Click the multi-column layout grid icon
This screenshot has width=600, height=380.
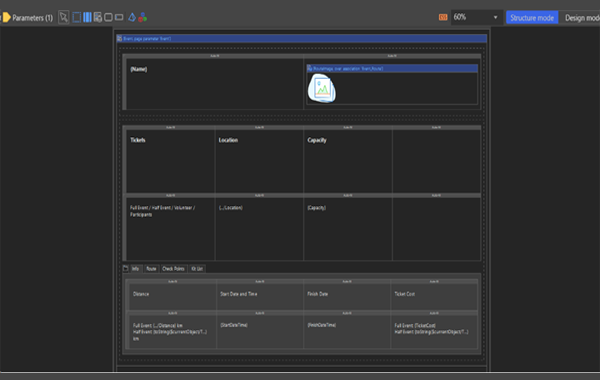tap(87, 17)
